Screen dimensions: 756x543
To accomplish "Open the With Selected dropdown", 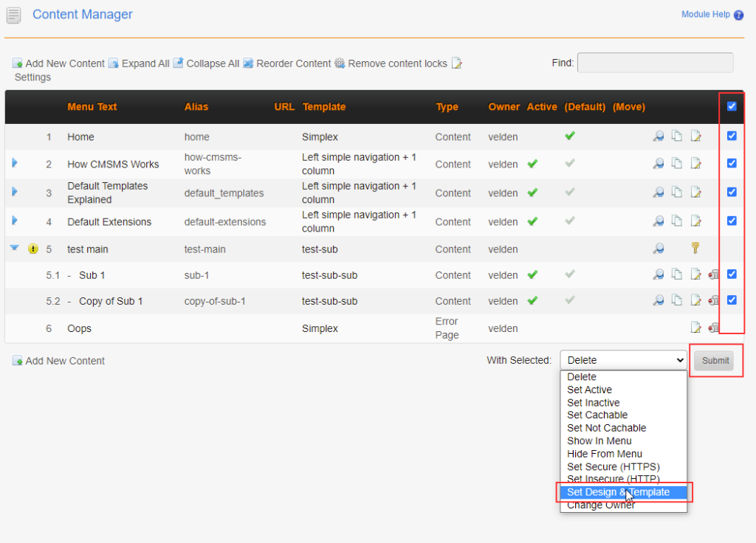I will (623, 360).
